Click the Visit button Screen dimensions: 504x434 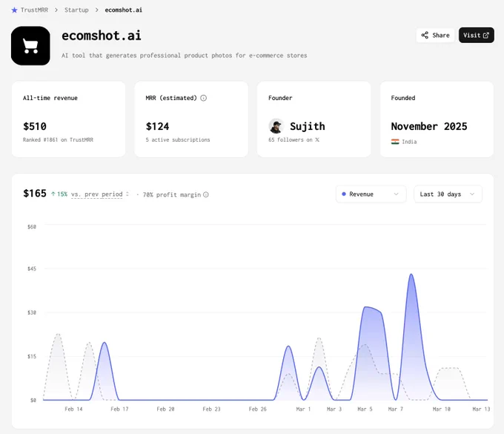click(476, 35)
